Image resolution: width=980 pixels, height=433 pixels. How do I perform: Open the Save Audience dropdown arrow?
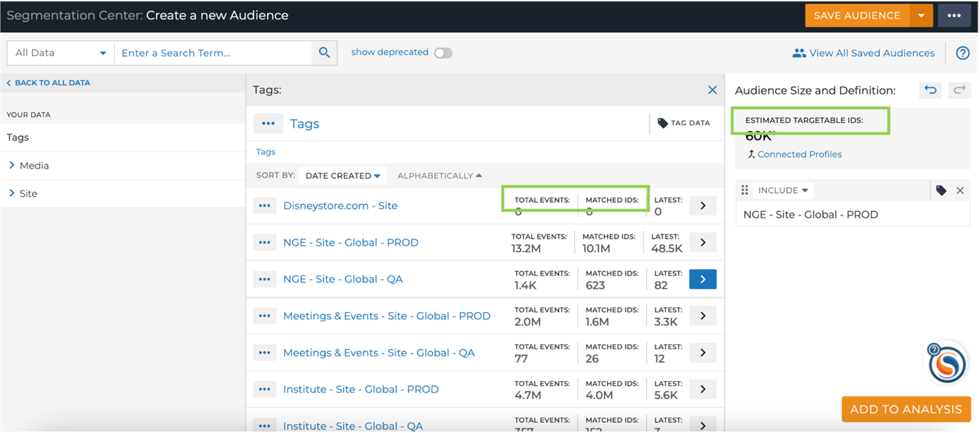click(x=921, y=16)
